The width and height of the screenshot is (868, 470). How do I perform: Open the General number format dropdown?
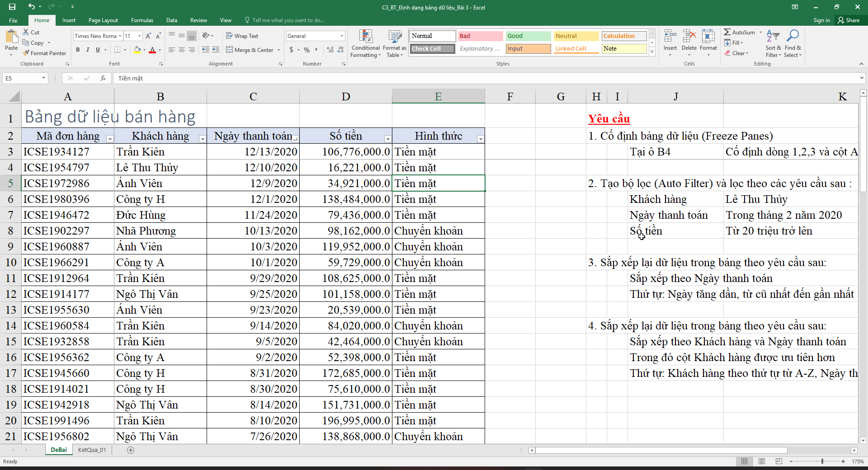[342, 36]
